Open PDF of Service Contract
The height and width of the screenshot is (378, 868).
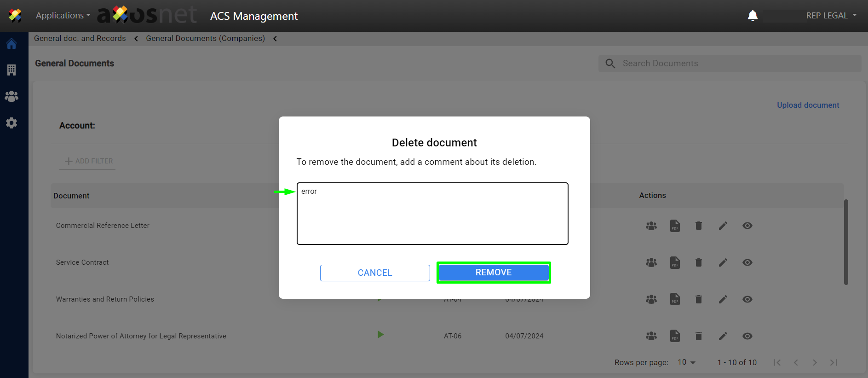click(x=675, y=262)
